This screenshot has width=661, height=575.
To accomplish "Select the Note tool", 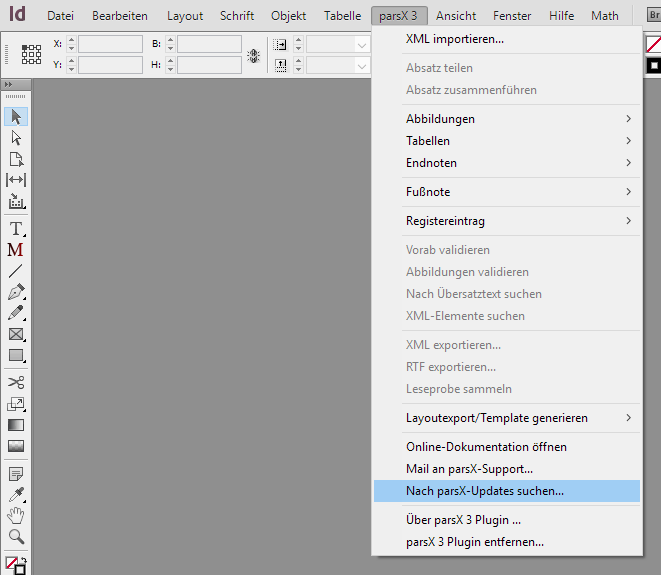I will click(16, 474).
